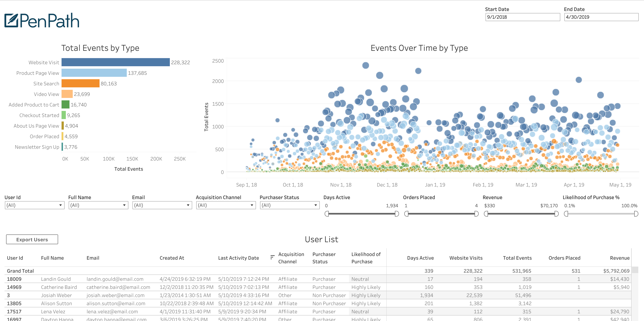
Task: Click the Likelihood of Purchase slider left handle
Action: coord(566,214)
